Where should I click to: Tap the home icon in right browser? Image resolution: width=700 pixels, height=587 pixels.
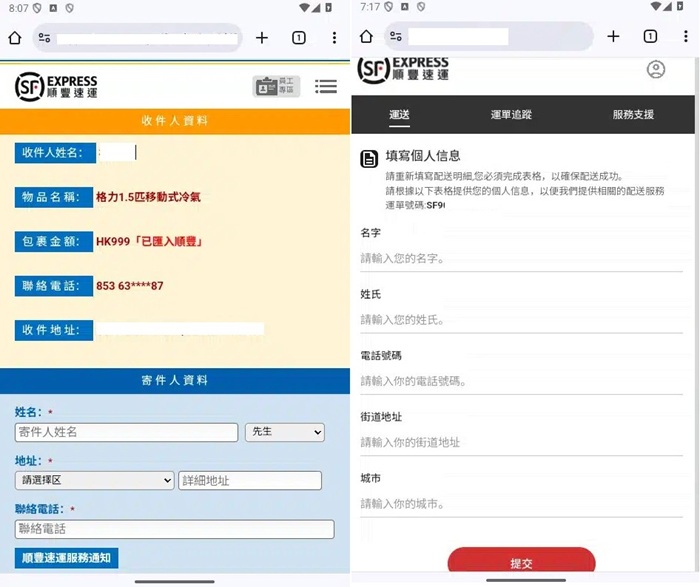[366, 36]
